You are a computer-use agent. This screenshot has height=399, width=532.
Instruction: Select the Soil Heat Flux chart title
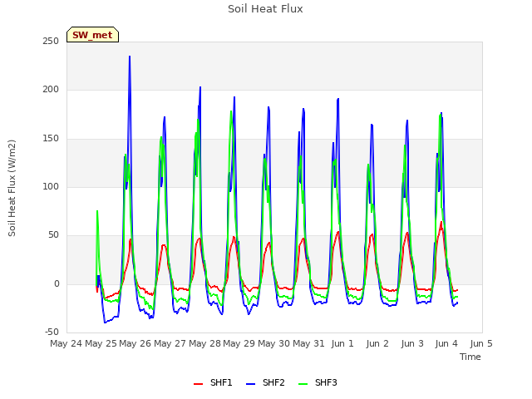tap(265, 9)
